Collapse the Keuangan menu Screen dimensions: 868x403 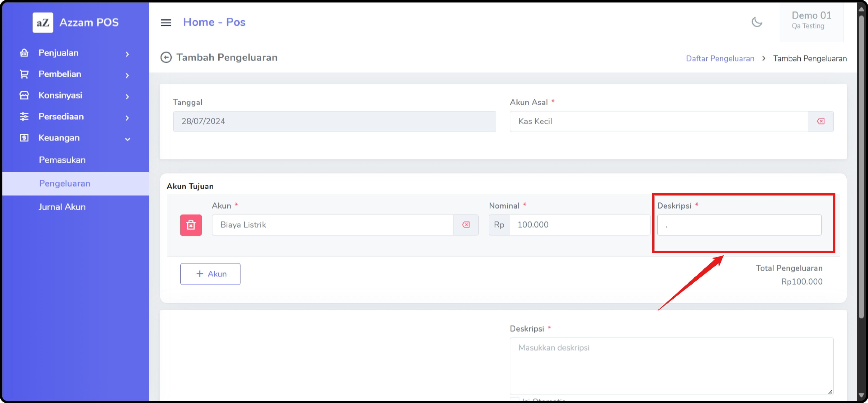click(x=127, y=139)
